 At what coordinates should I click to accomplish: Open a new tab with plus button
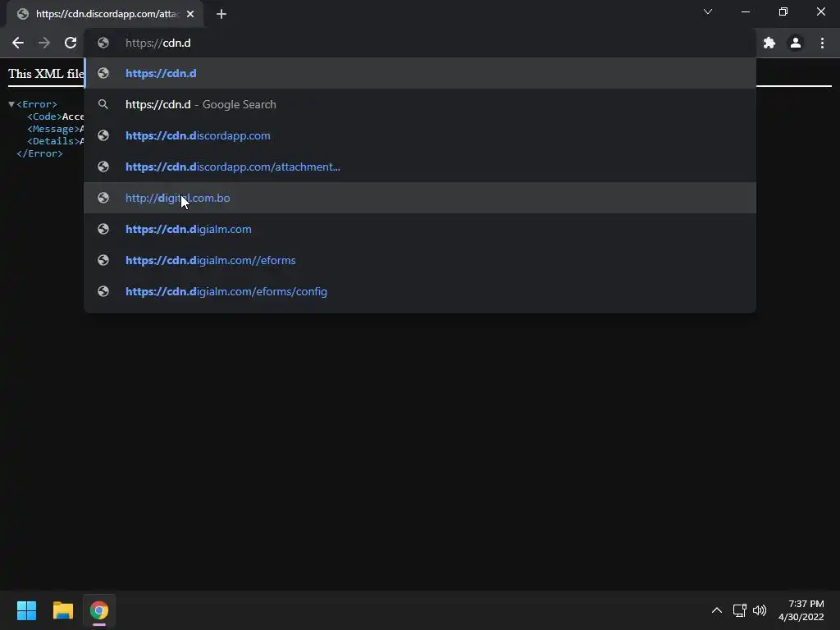221,14
